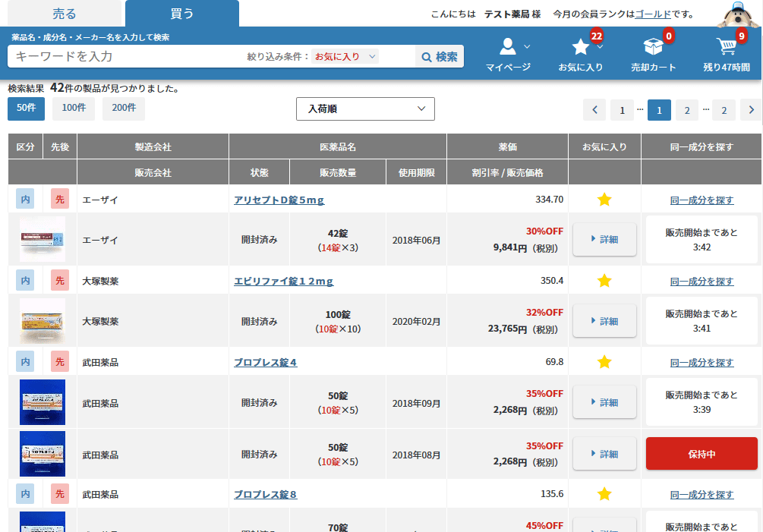Show 50件 per page
Image resolution: width=763 pixels, height=532 pixels.
27,109
